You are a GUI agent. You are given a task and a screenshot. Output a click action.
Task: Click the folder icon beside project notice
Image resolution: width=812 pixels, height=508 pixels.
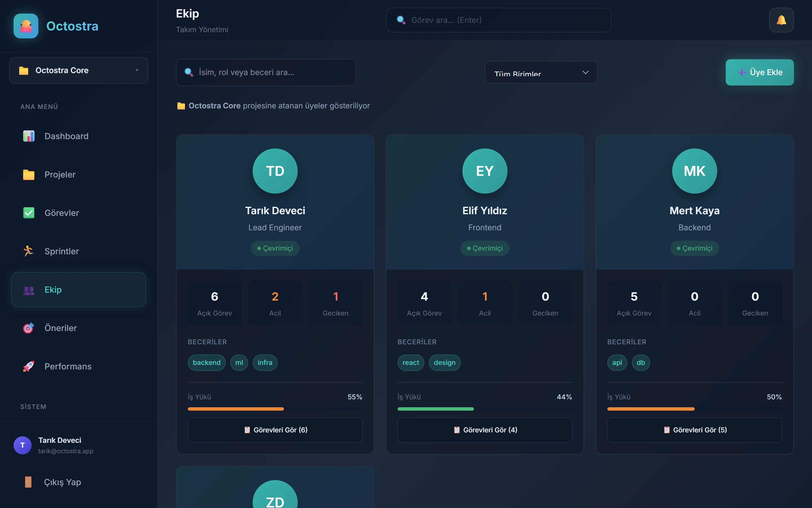pos(181,106)
